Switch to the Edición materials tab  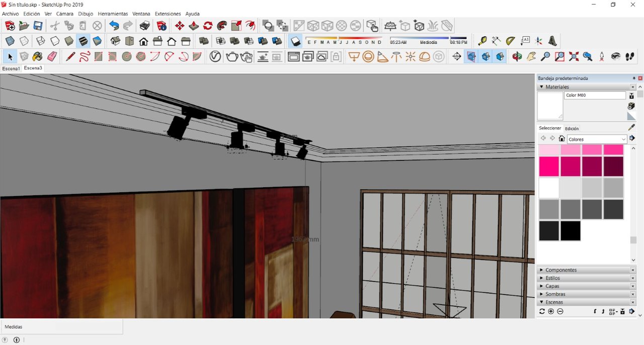point(572,128)
